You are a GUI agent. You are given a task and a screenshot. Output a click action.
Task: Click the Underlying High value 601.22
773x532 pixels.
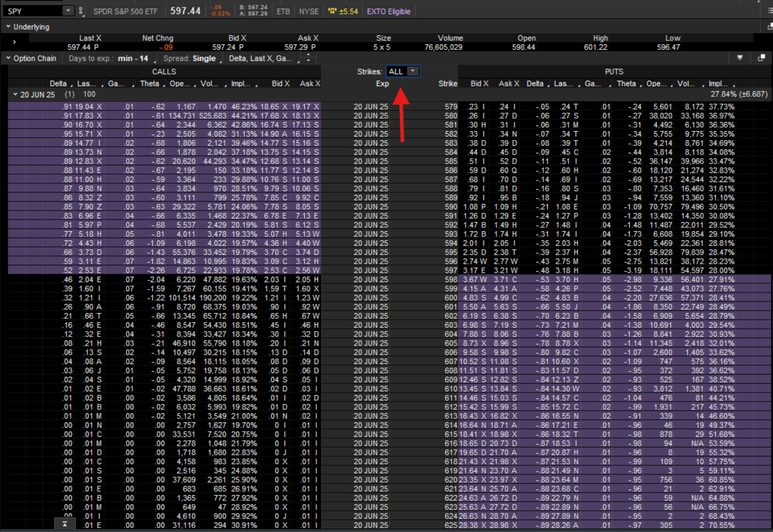(x=595, y=47)
